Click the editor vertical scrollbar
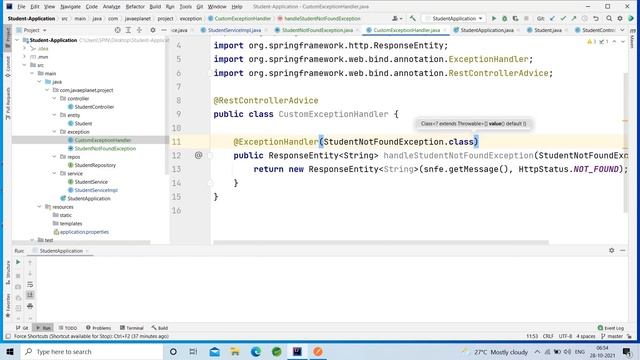 point(626,143)
